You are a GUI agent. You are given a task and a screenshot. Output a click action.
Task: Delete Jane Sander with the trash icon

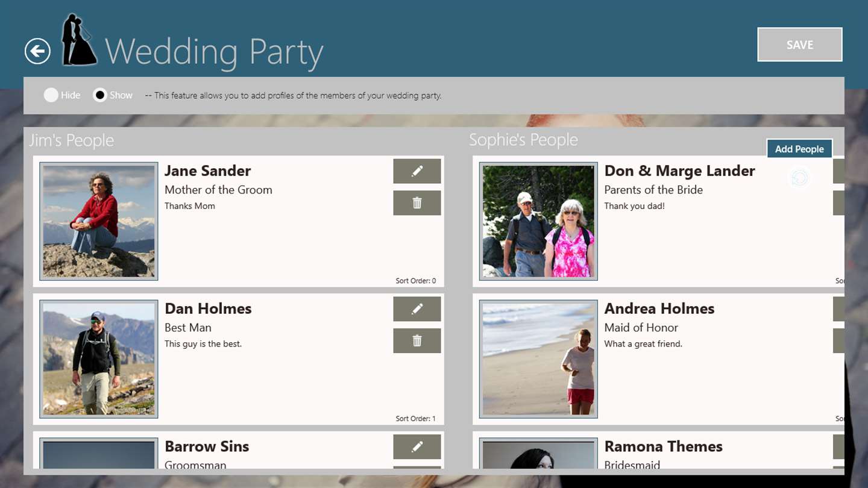(417, 203)
